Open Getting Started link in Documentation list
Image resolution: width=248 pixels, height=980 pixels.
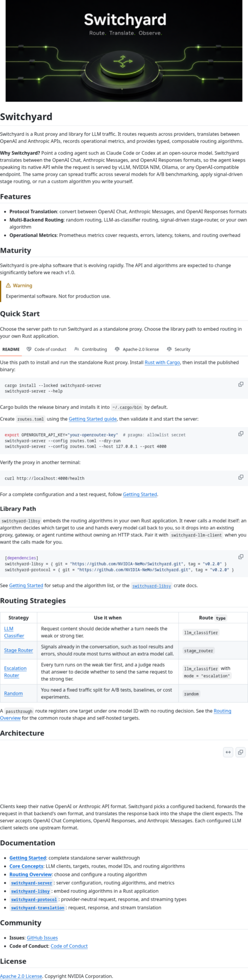click(28, 858)
